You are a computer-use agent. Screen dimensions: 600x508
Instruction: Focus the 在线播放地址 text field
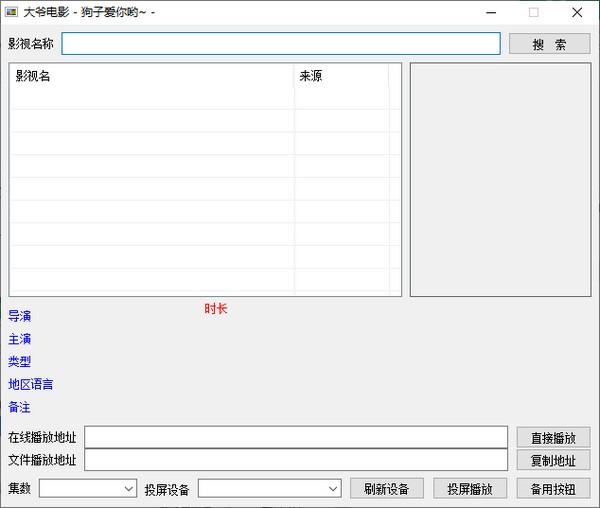[296, 437]
